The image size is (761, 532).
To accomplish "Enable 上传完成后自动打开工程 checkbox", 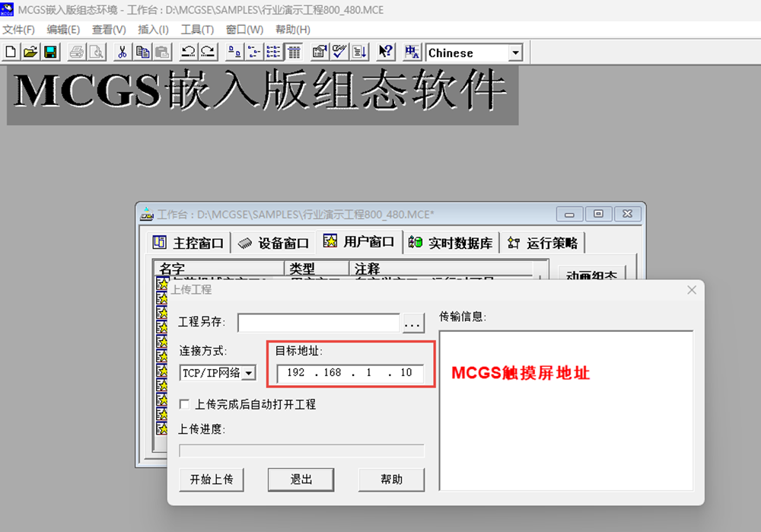I will (184, 404).
